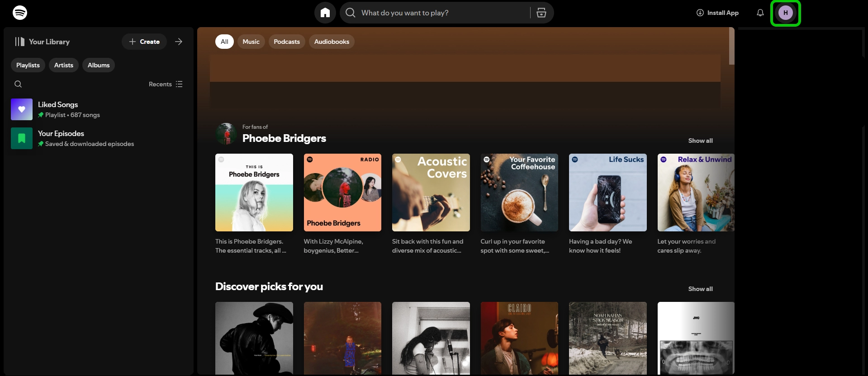Click 'Having a bad day?' description
The height and width of the screenshot is (376, 868).
(601, 246)
